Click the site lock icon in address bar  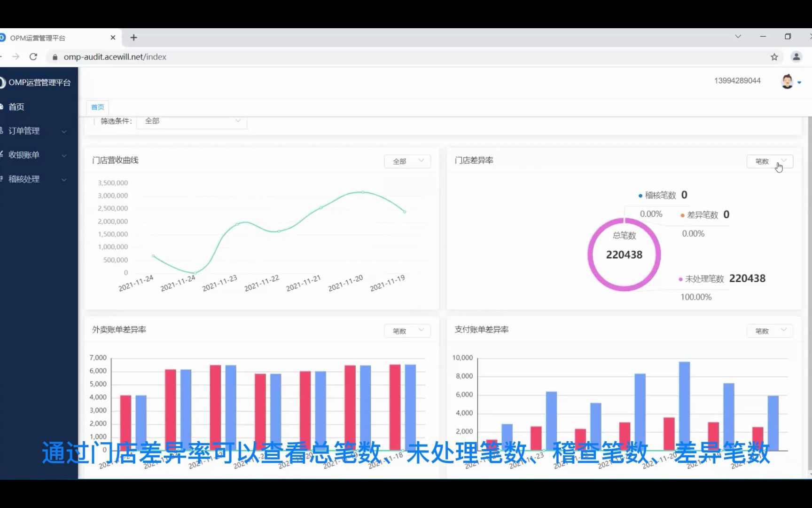(x=55, y=57)
